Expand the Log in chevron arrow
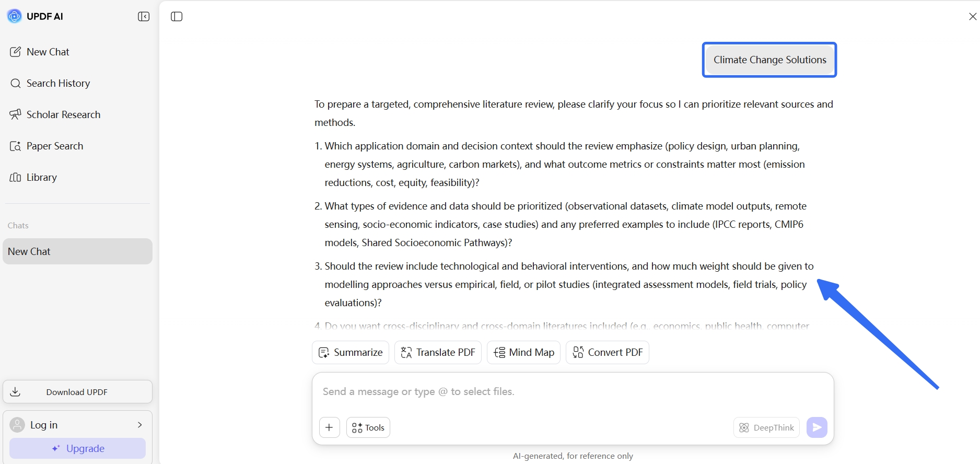 tap(139, 425)
